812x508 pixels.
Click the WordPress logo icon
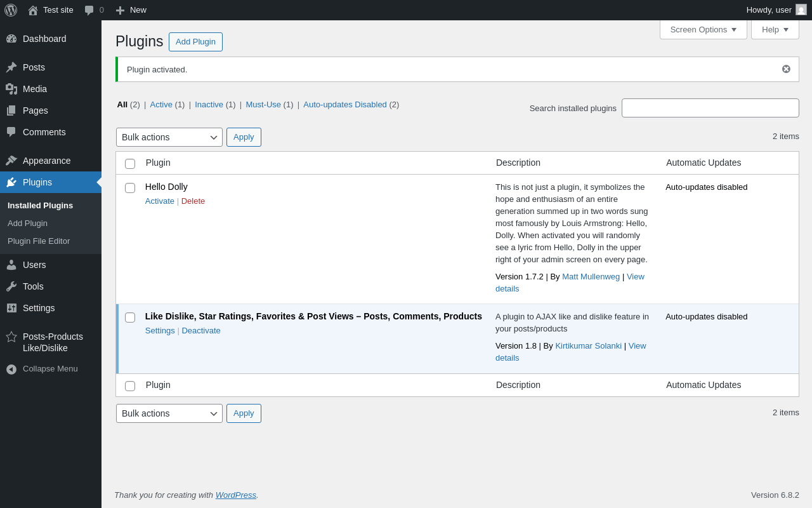tap(11, 10)
